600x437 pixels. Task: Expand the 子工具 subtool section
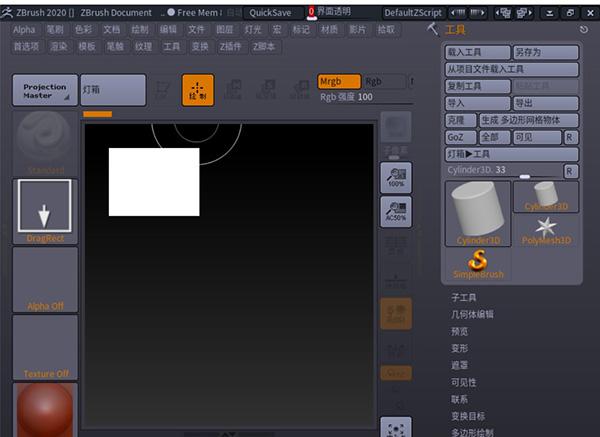[x=462, y=299]
